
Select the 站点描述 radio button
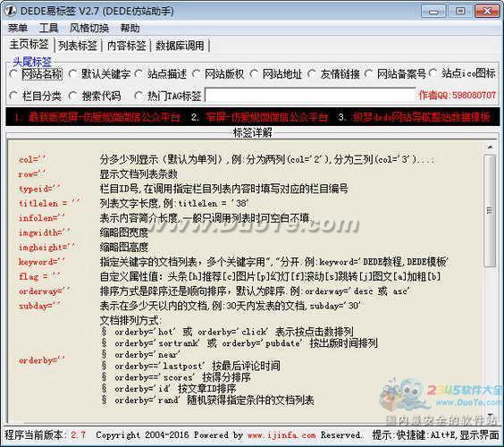(161, 74)
